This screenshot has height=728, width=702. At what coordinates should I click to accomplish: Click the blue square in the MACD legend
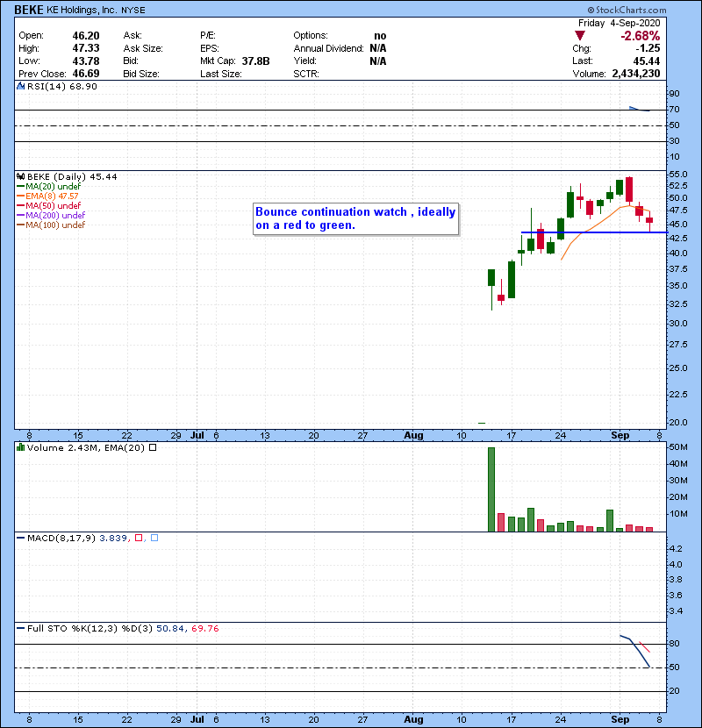(154, 538)
